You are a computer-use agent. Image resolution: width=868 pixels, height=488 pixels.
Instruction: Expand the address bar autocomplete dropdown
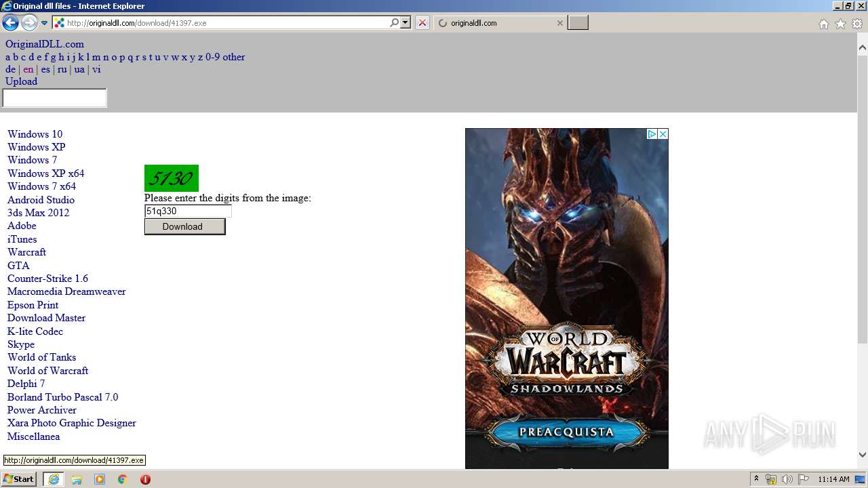[406, 22]
